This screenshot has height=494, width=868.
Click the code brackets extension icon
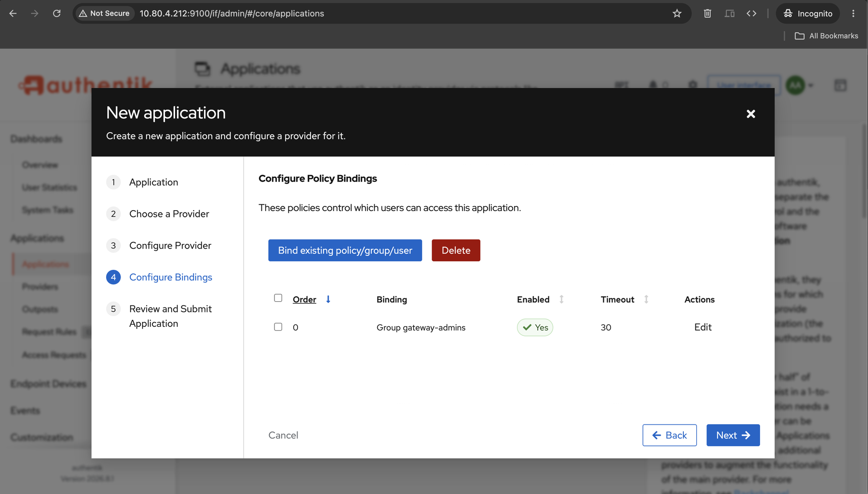[x=751, y=13]
